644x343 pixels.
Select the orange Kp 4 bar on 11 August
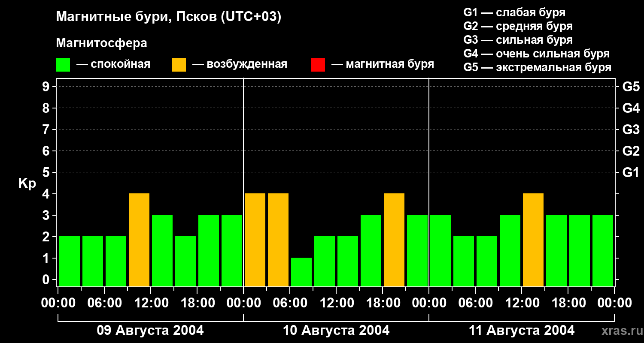pyautogui.click(x=533, y=240)
